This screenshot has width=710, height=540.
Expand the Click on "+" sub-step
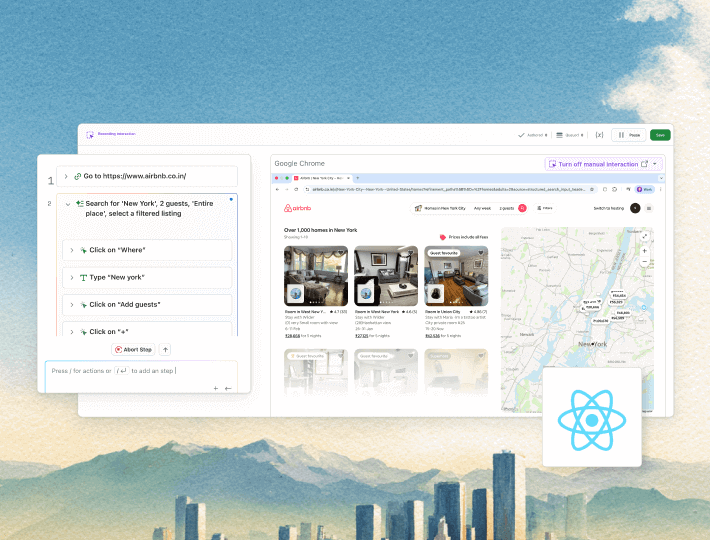[x=72, y=332]
